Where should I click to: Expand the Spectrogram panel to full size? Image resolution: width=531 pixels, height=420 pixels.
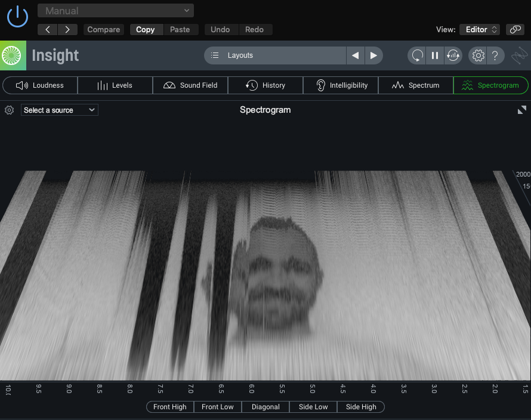522,110
